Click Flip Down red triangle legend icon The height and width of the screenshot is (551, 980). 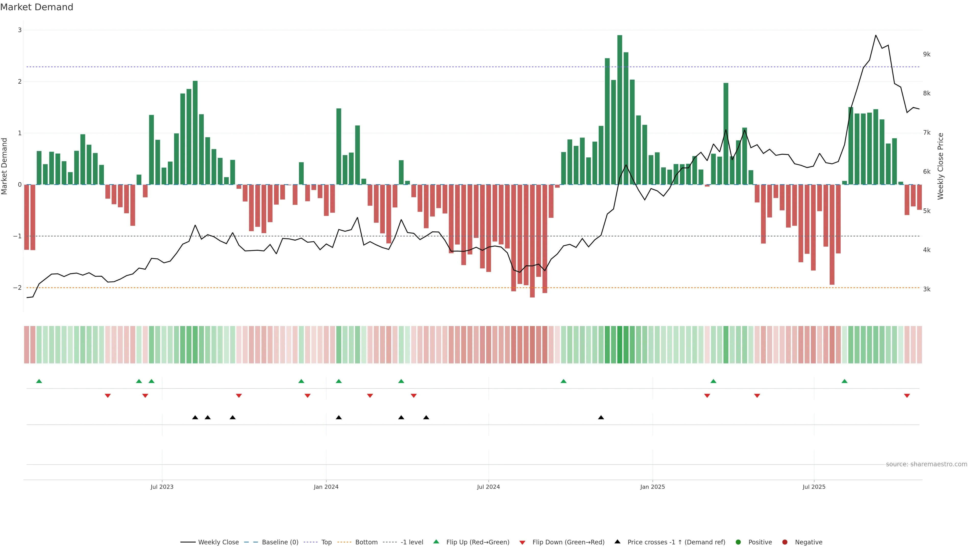tap(522, 542)
